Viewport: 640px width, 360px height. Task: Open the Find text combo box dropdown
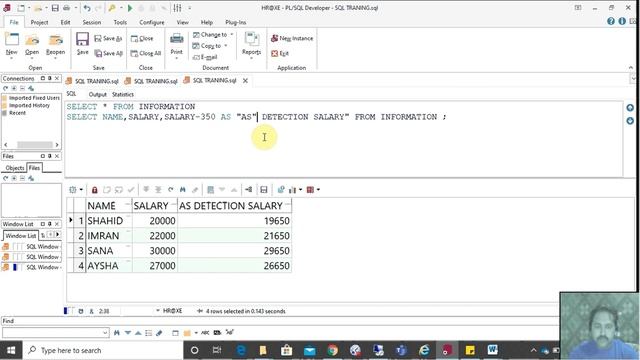click(x=105, y=333)
